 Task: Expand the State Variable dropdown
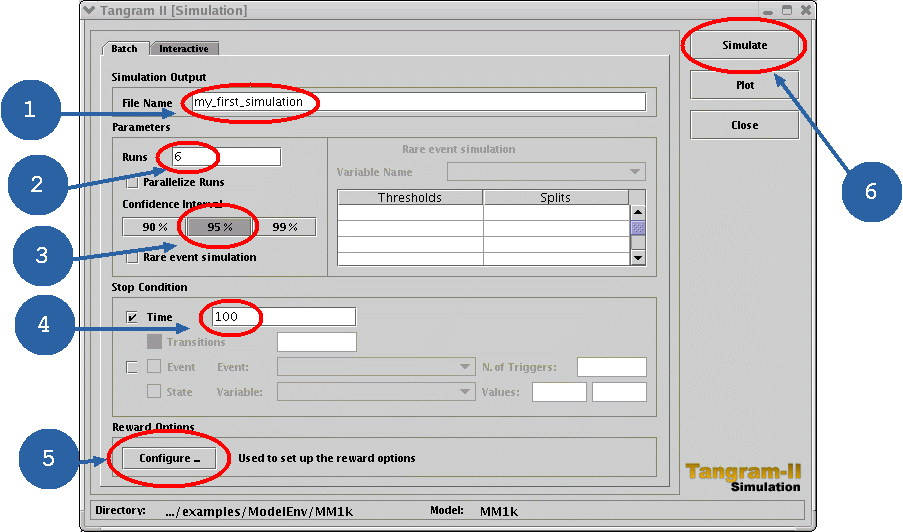[x=376, y=392]
